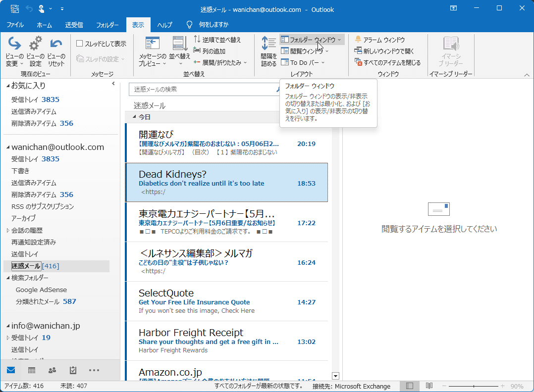Switch to Home (ホーム) tab
The width and height of the screenshot is (534, 392).
click(44, 25)
